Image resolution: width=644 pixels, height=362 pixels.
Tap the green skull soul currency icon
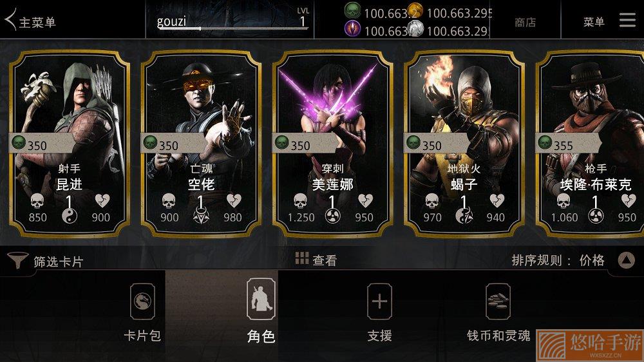[x=352, y=10]
